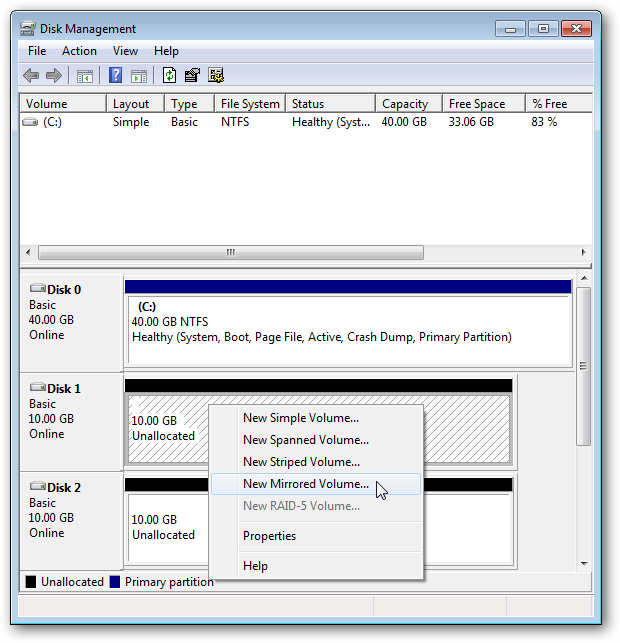
Task: Open the Action menu
Action: tap(79, 51)
